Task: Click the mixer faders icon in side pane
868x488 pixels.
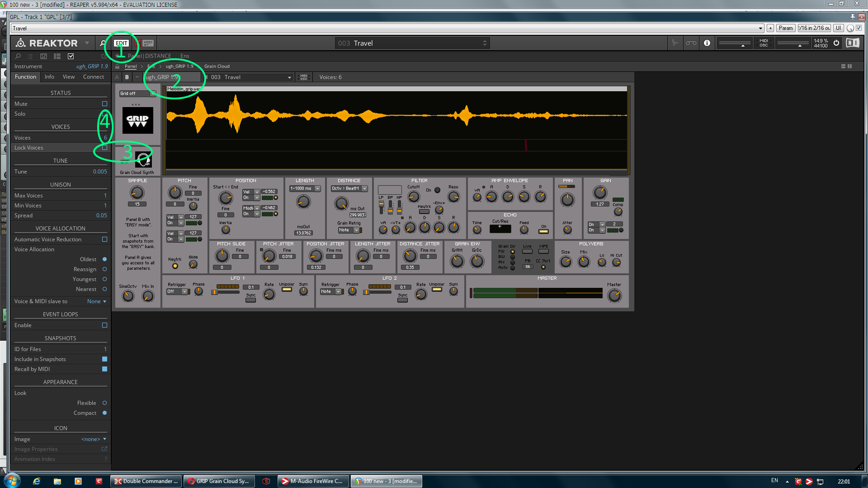Action: 43,56
